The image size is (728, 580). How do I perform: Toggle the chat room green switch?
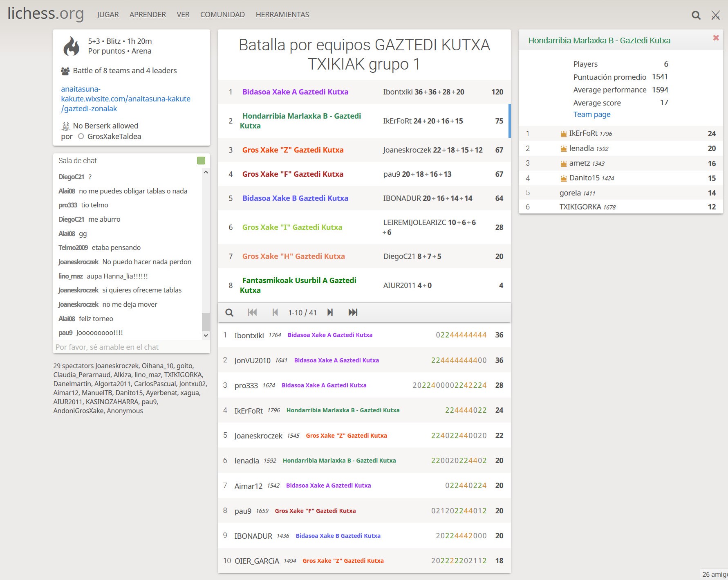point(201,161)
